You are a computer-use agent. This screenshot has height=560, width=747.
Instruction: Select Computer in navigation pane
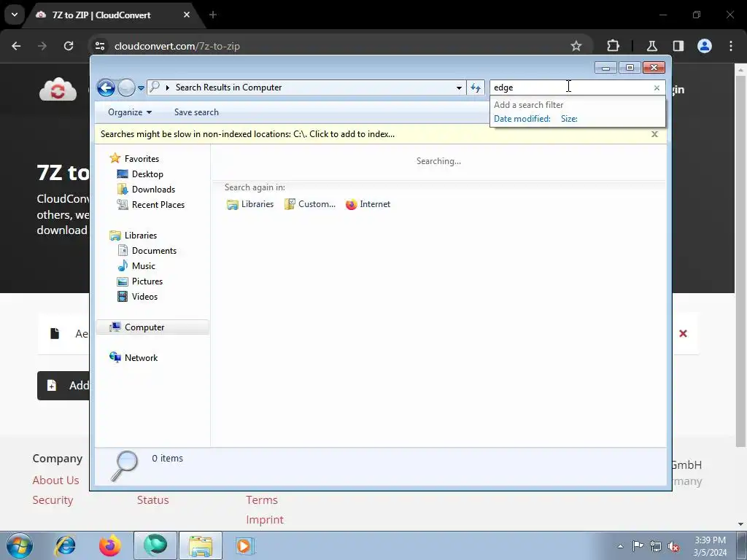(x=152, y=327)
